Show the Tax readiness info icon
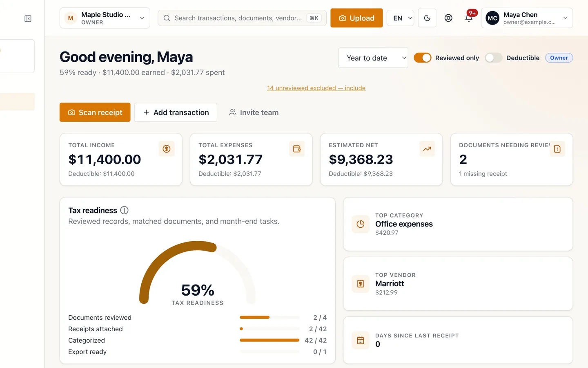588x368 pixels. (x=125, y=210)
